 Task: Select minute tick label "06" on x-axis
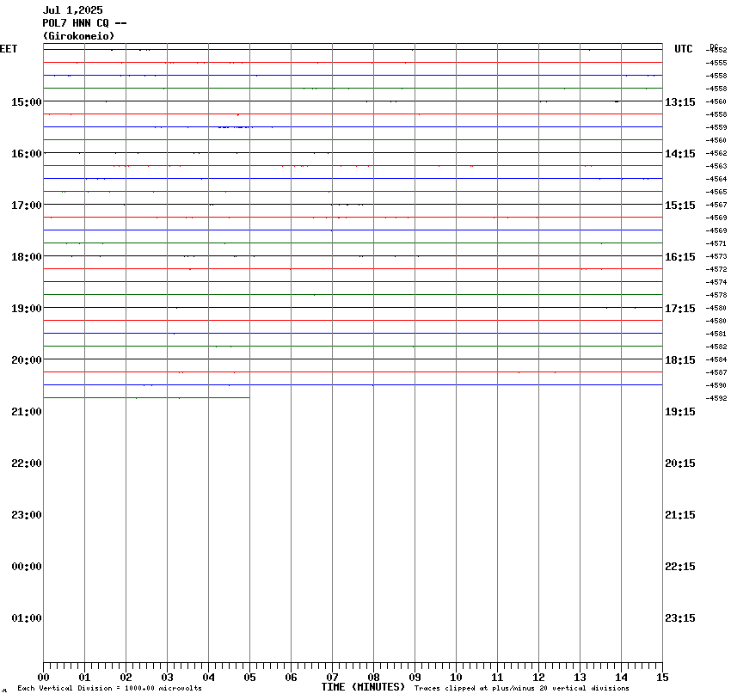(291, 678)
